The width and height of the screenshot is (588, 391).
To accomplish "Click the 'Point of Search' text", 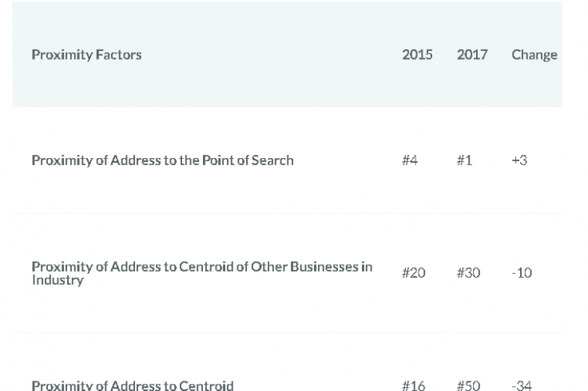I will (x=248, y=160).
